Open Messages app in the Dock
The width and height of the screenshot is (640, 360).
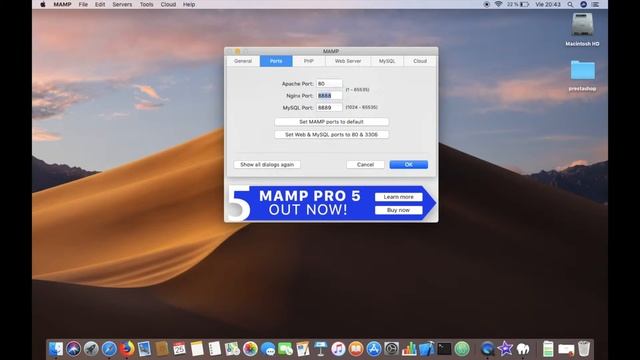[268, 349]
